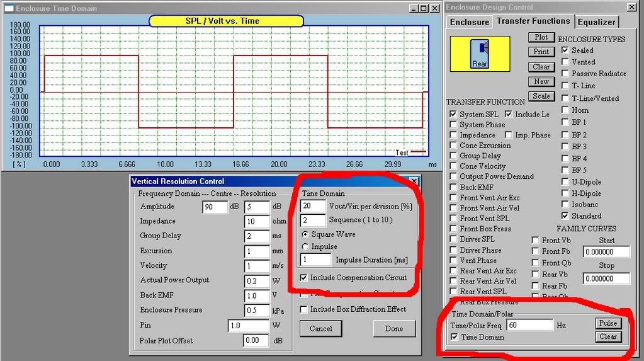Click the Pulse button
This screenshot has width=644, height=361.
(x=608, y=323)
